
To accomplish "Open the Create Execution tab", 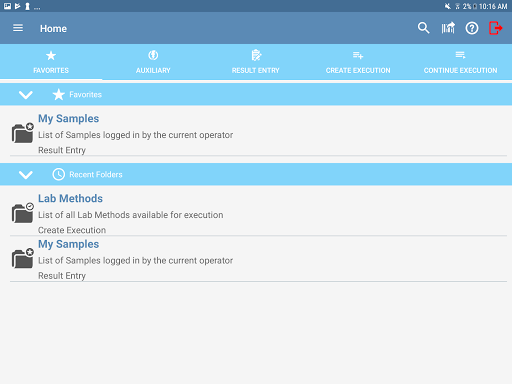I will [358, 62].
